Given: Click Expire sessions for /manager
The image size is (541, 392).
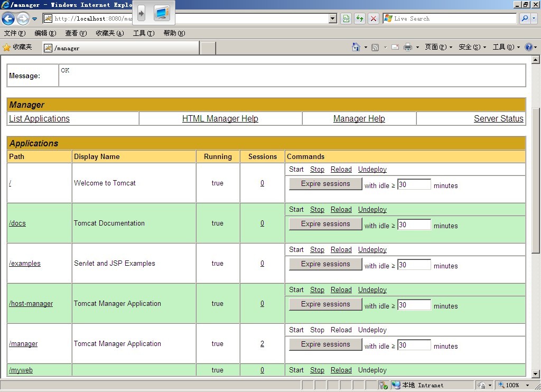Looking at the screenshot, I should [325, 344].
